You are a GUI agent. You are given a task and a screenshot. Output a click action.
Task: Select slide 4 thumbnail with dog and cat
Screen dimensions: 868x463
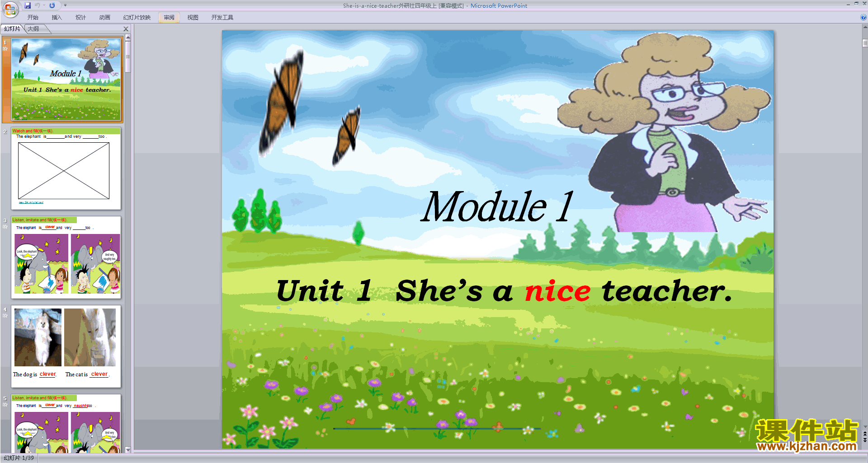[x=66, y=346]
